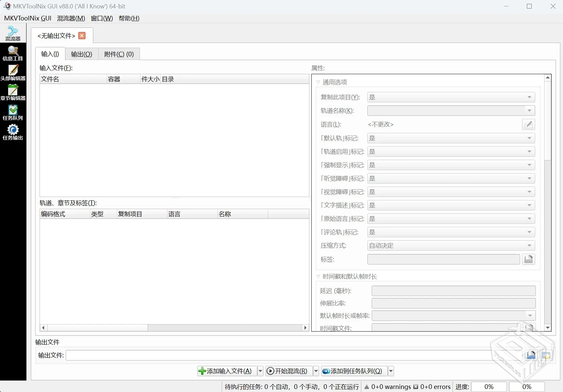Switch to the 章节编辑器 chapter editor
The width and height of the screenshot is (563, 392).
pyautogui.click(x=13, y=92)
